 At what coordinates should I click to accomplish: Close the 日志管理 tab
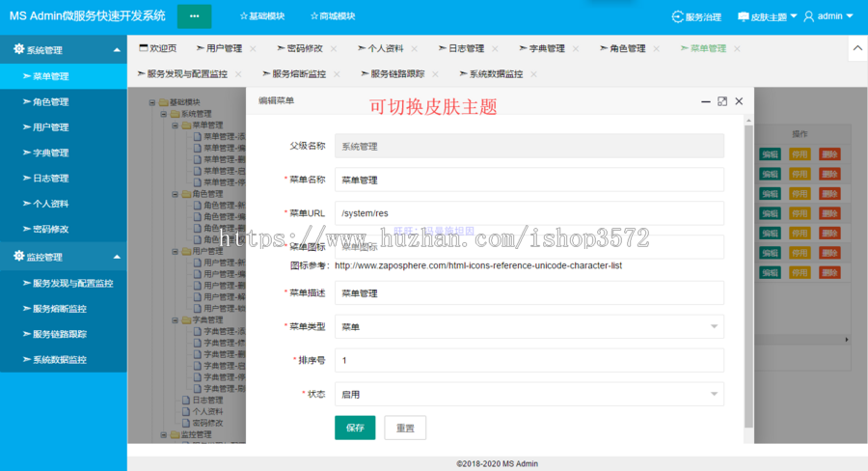495,49
